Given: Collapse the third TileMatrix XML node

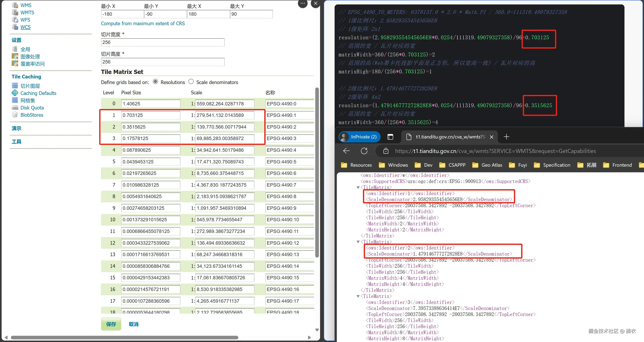Looking at the screenshot, I should [358, 296].
